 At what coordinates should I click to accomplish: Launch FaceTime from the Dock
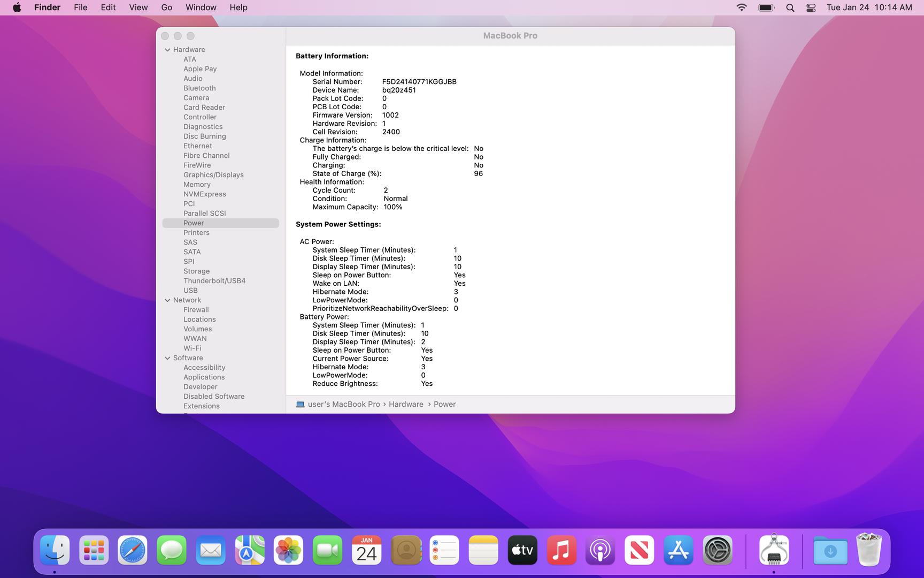coord(327,550)
